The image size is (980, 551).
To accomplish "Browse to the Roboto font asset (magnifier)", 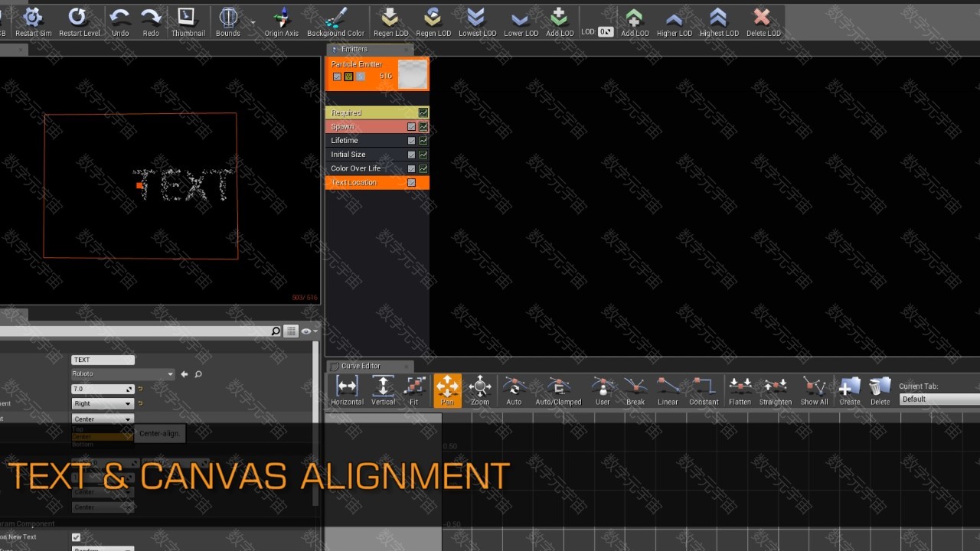I will 198,374.
